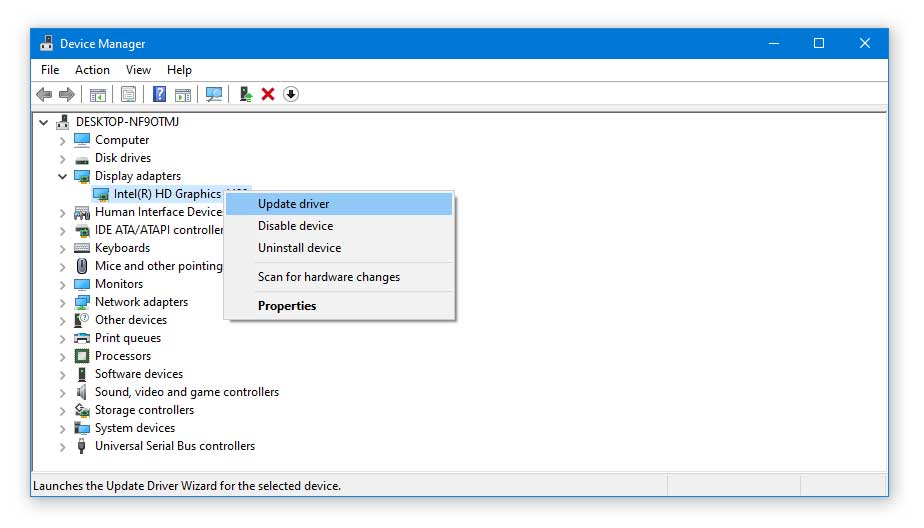The height and width of the screenshot is (528, 924).
Task: Expand the Other devices category
Action: tap(62, 321)
